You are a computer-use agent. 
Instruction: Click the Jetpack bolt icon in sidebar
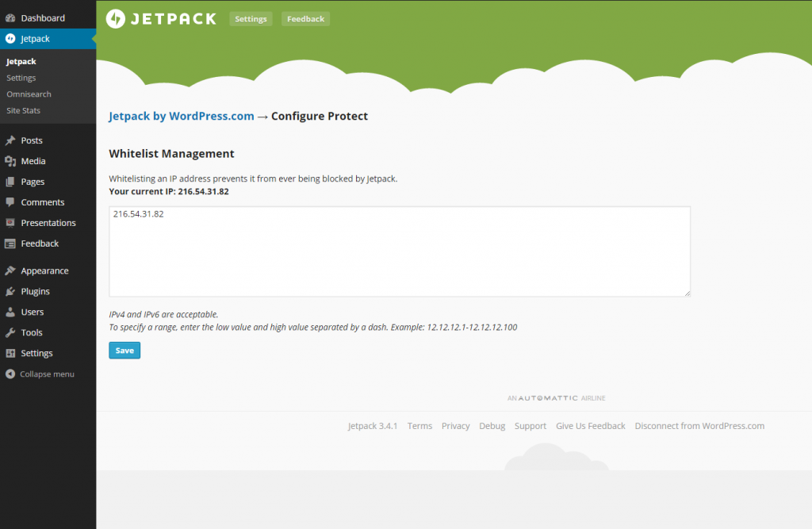(10, 39)
